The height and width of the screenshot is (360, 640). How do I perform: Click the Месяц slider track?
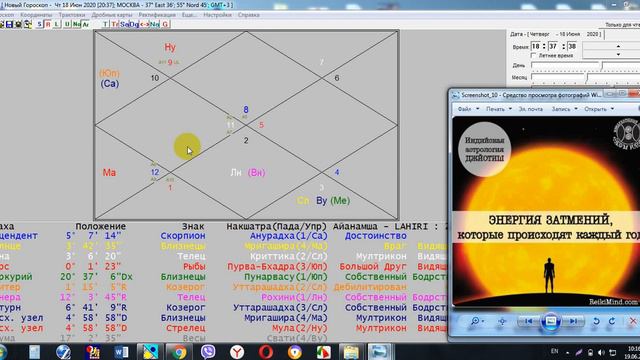click(585, 77)
